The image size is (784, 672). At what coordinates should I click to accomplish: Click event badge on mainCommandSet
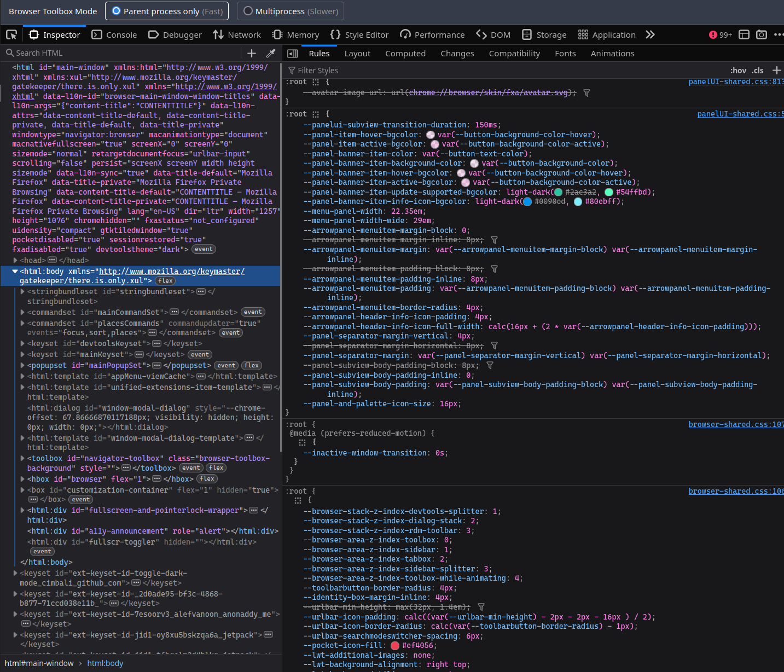253,312
